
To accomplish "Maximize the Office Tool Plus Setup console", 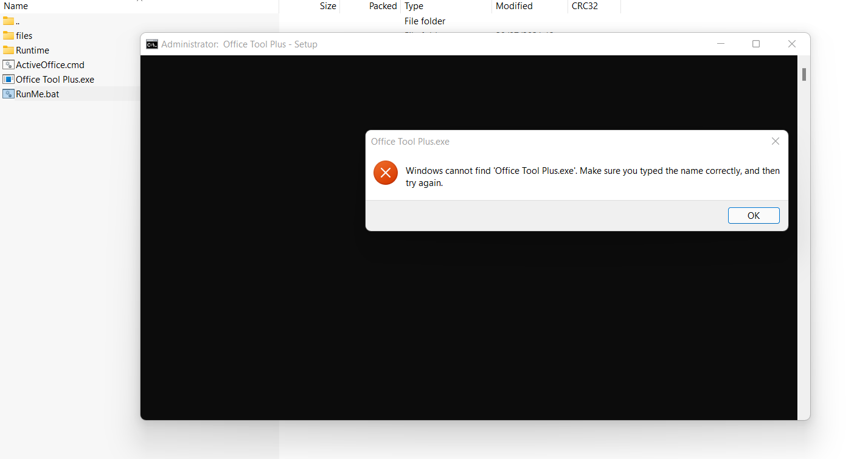I will 756,44.
